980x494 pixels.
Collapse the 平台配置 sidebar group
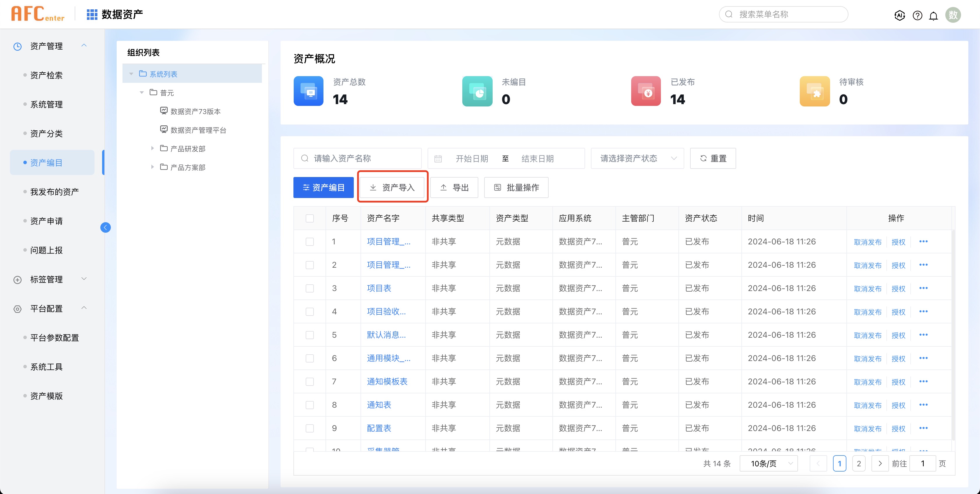(84, 308)
